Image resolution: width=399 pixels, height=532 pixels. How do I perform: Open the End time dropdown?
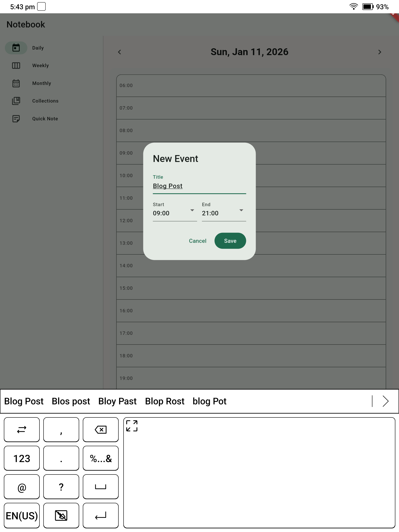(x=242, y=210)
